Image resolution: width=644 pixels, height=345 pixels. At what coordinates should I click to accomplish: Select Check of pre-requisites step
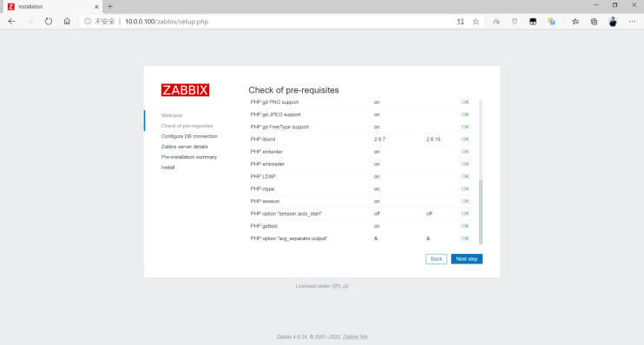click(187, 126)
